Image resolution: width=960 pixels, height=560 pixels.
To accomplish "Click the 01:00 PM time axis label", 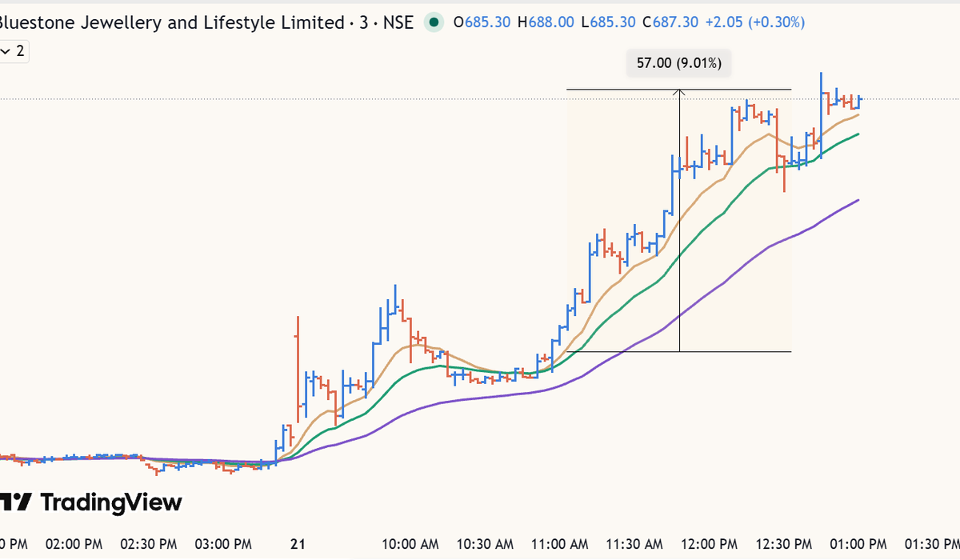I will click(858, 544).
